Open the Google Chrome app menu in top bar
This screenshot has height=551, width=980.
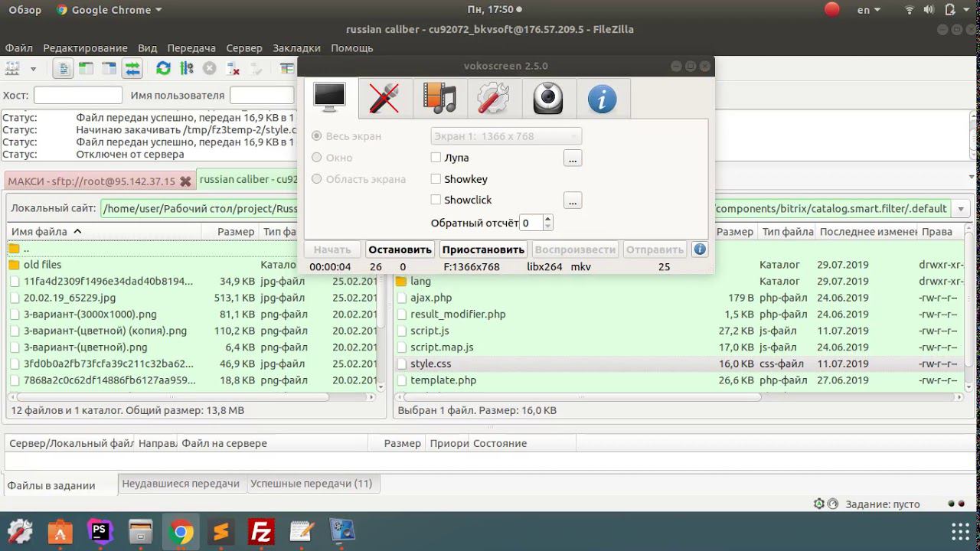tap(109, 10)
